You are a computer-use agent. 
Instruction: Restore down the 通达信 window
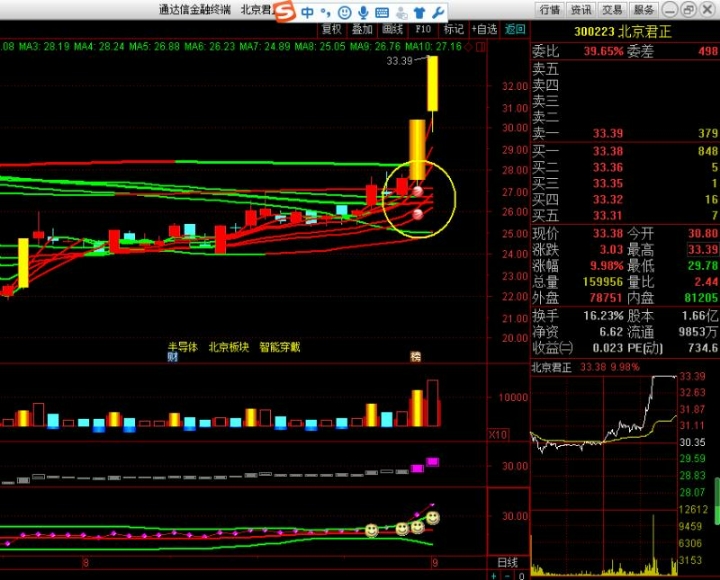click(x=688, y=10)
